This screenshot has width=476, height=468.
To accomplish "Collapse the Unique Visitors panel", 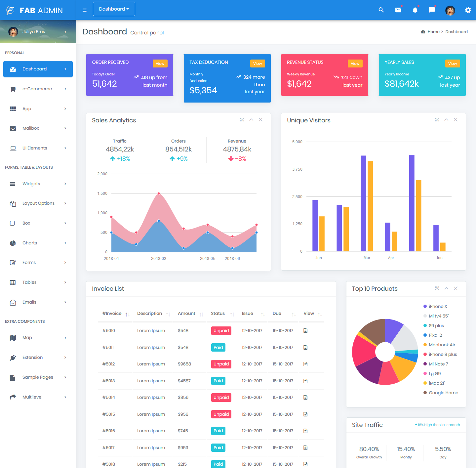I will click(x=446, y=120).
